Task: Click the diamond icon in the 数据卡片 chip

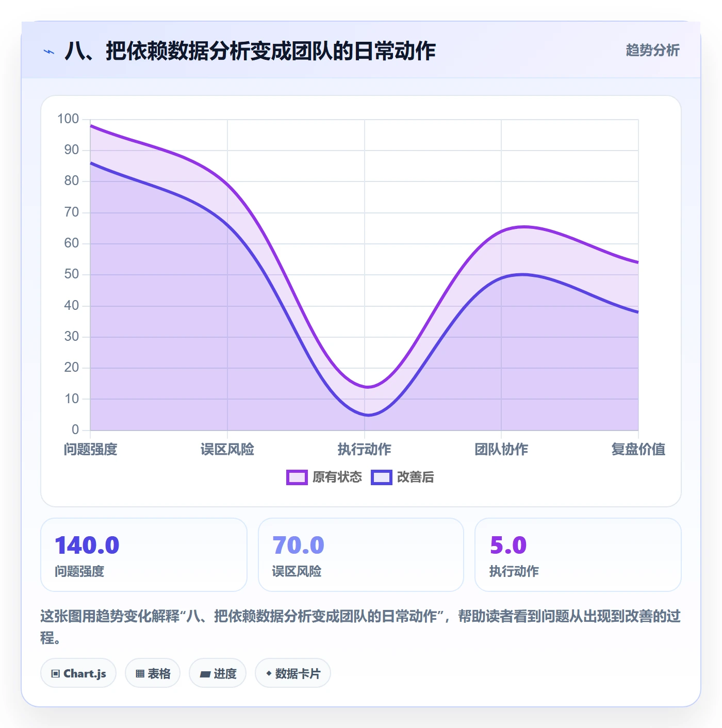Action: 269,673
